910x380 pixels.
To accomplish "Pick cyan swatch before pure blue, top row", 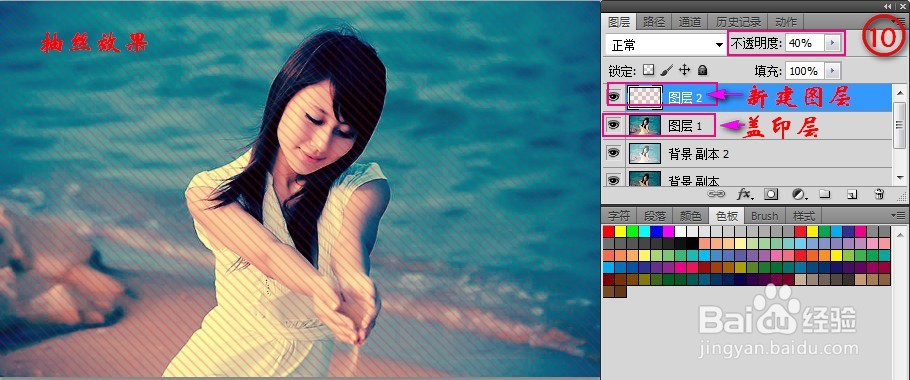I will 644,231.
